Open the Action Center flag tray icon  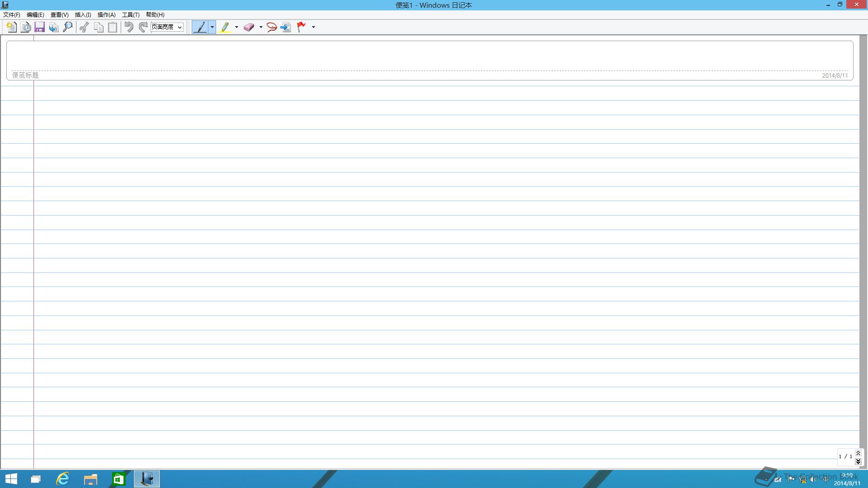(791, 479)
